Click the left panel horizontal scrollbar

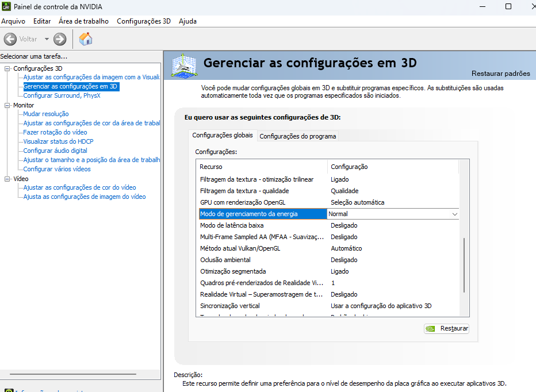pyautogui.click(x=73, y=374)
